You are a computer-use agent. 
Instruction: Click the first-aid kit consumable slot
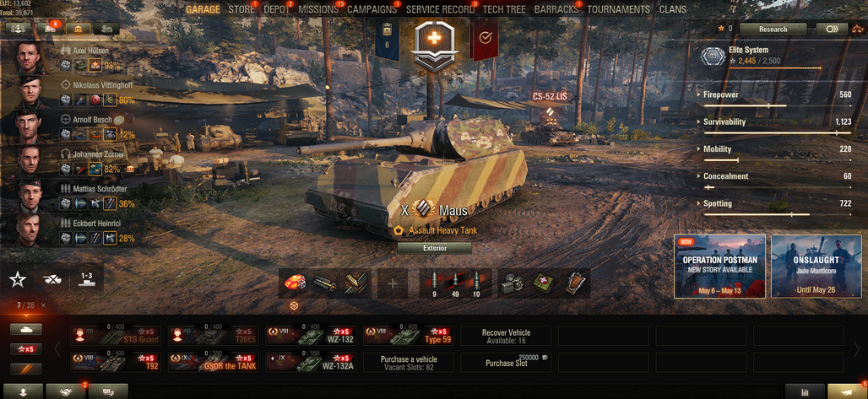click(x=544, y=283)
